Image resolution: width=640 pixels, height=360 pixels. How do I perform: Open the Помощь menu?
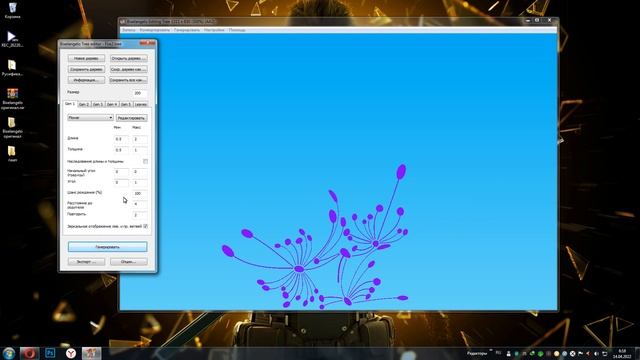pyautogui.click(x=237, y=30)
